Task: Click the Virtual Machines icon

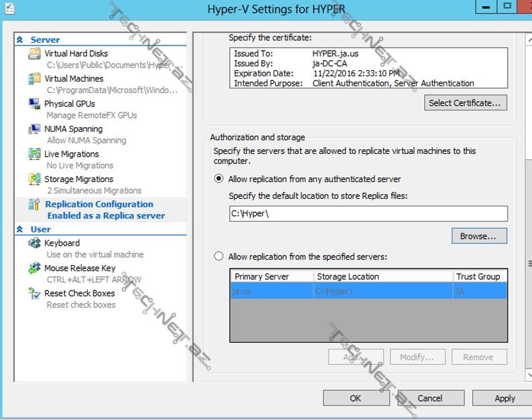Action: click(35, 78)
